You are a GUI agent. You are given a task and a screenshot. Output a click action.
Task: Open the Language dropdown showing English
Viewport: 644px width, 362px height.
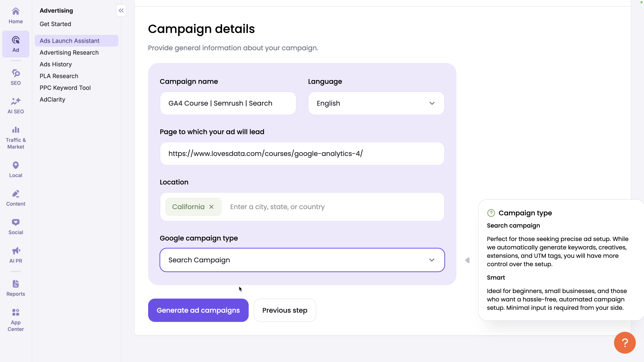pyautogui.click(x=376, y=103)
